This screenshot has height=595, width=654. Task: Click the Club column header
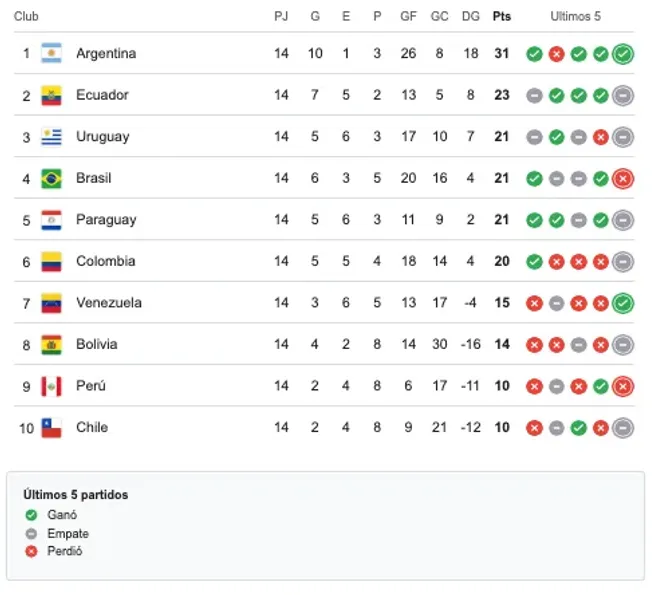point(27,17)
